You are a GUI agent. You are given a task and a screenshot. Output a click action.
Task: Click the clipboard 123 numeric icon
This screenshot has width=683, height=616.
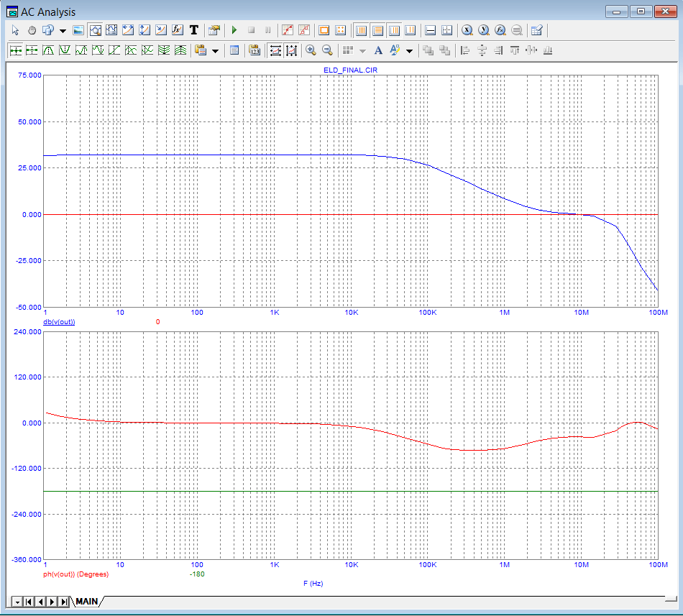pyautogui.click(x=255, y=50)
